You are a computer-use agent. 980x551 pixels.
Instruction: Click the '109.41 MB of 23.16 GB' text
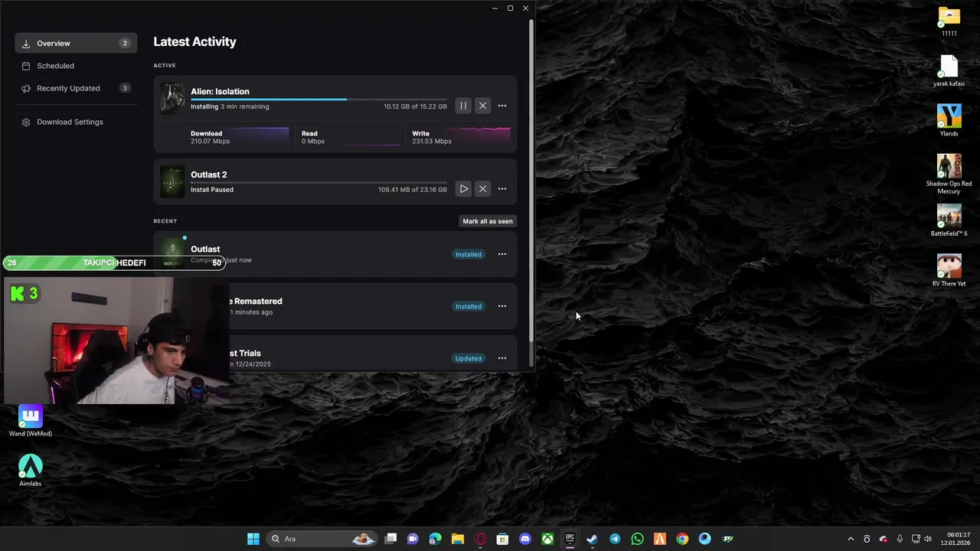(x=413, y=190)
